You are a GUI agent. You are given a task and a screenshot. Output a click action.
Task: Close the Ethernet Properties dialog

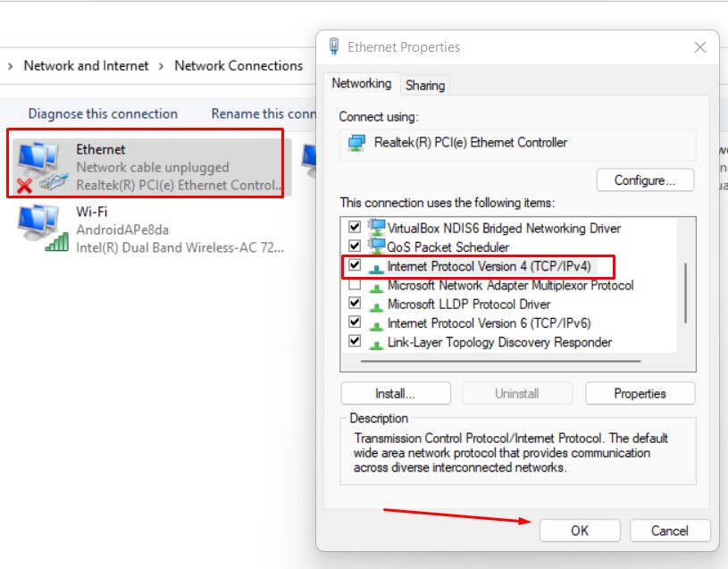(700, 47)
